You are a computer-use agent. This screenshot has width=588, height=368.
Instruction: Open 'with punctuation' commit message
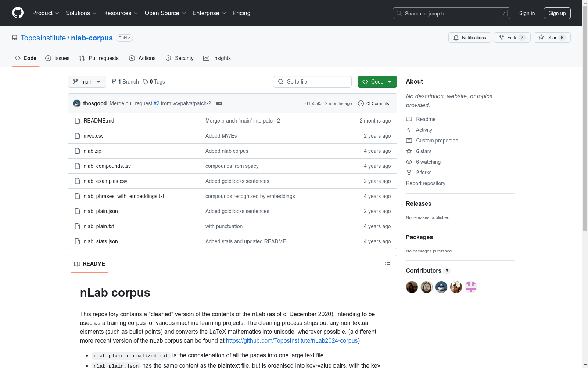(224, 226)
